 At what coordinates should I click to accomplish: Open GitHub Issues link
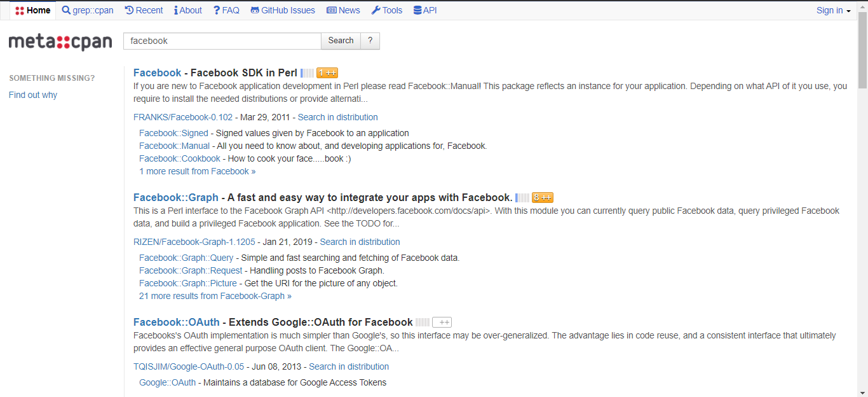283,10
